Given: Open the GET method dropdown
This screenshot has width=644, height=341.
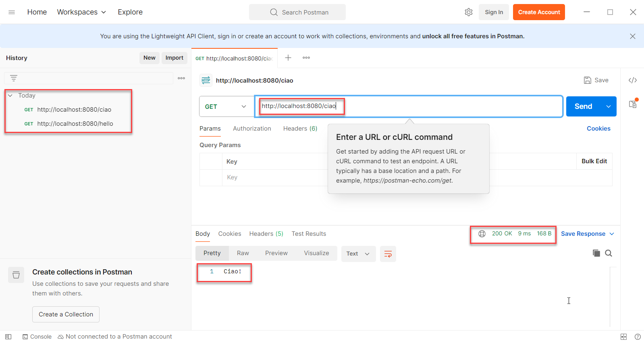Looking at the screenshot, I should point(226,106).
